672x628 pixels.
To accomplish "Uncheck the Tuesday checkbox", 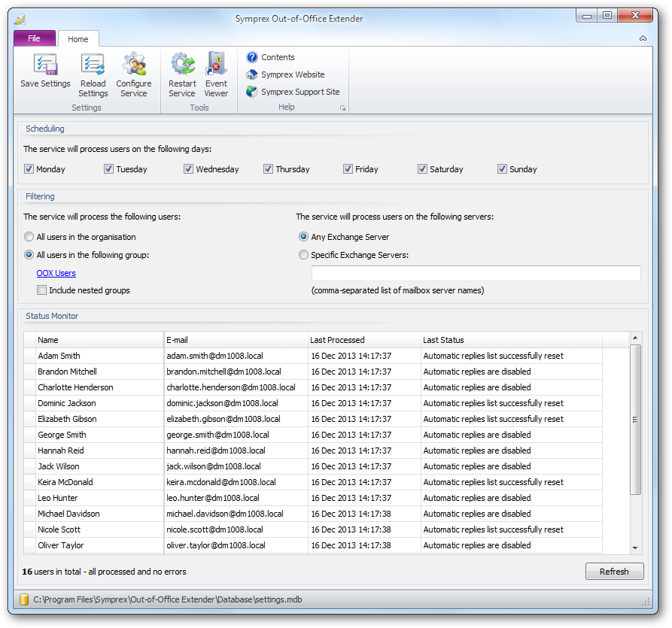I will tap(108, 168).
